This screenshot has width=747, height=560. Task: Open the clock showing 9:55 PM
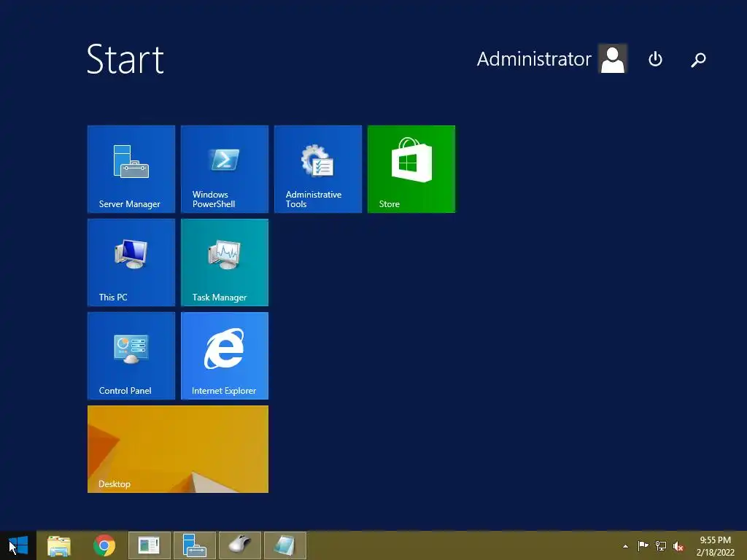[715, 545]
